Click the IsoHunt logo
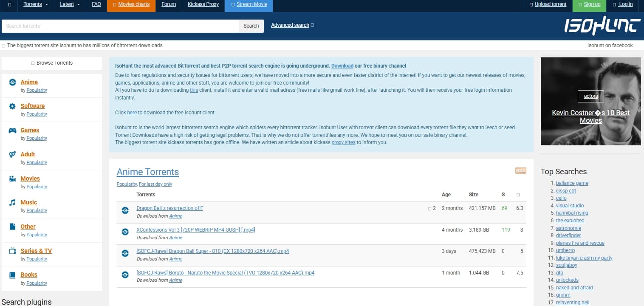The width and height of the screenshot is (644, 306). tap(602, 26)
